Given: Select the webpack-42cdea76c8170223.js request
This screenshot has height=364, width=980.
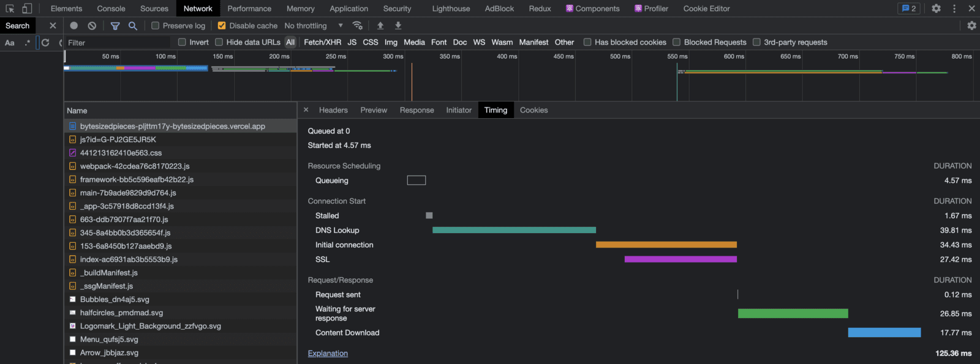Looking at the screenshot, I should pyautogui.click(x=135, y=166).
